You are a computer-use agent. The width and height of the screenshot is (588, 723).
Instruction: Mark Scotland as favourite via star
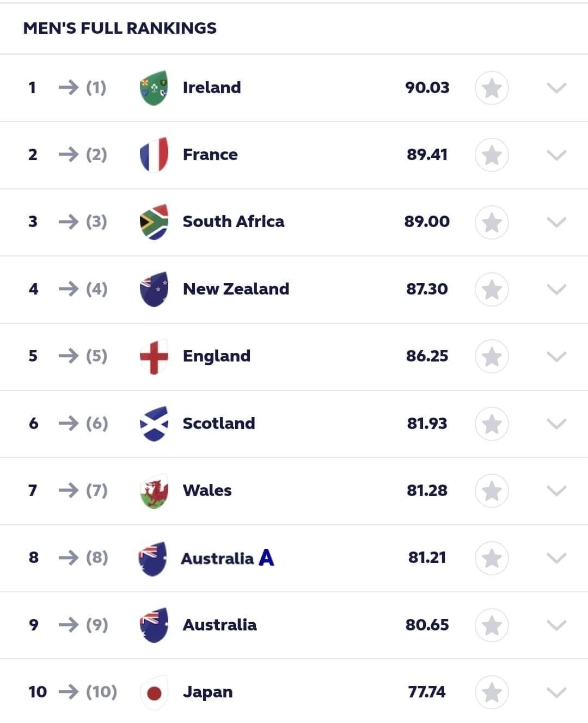(492, 424)
